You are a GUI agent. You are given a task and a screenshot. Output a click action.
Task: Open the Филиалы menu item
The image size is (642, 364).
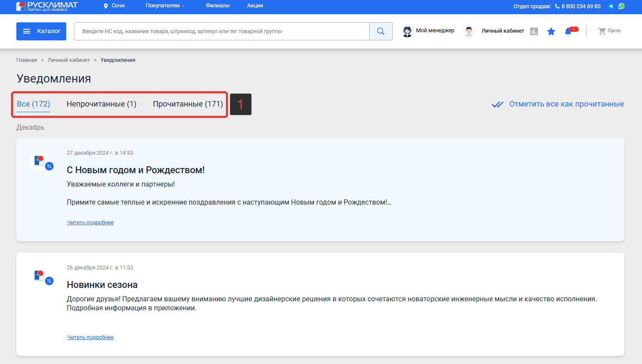[218, 6]
